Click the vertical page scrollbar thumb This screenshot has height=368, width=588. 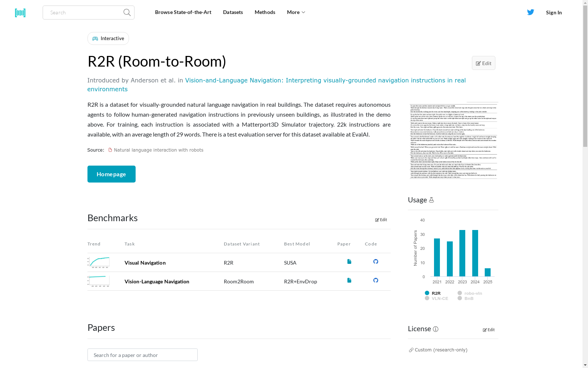tap(585, 76)
